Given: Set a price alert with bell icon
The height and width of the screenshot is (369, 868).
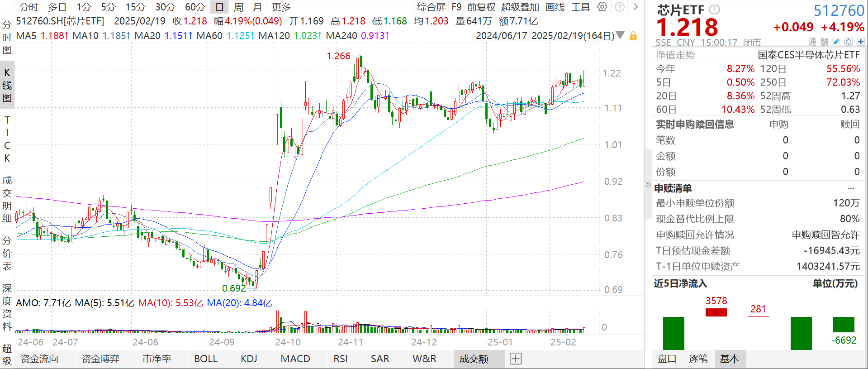Looking at the screenshot, I should tap(849, 42).
